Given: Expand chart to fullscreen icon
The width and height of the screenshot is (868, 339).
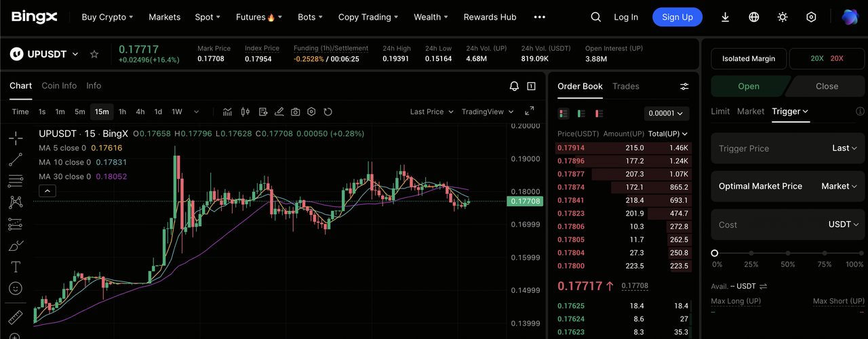Looking at the screenshot, I should click(530, 111).
